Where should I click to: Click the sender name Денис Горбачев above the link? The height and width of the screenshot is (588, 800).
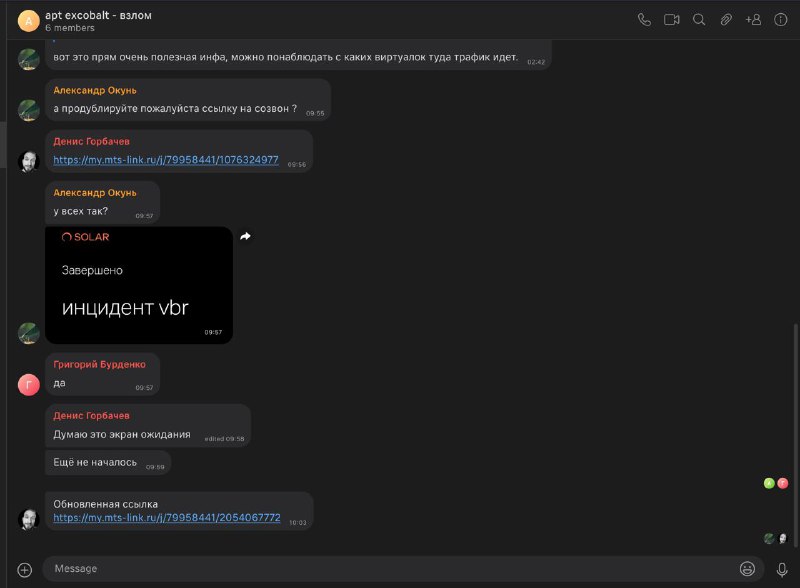91,141
